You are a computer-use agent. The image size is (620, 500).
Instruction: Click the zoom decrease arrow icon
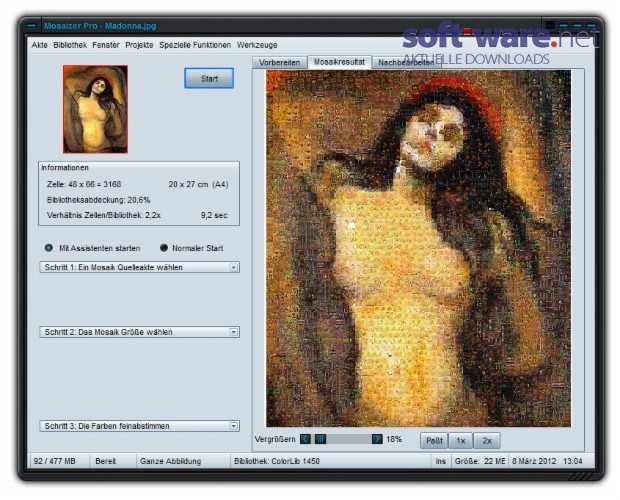coord(305,439)
